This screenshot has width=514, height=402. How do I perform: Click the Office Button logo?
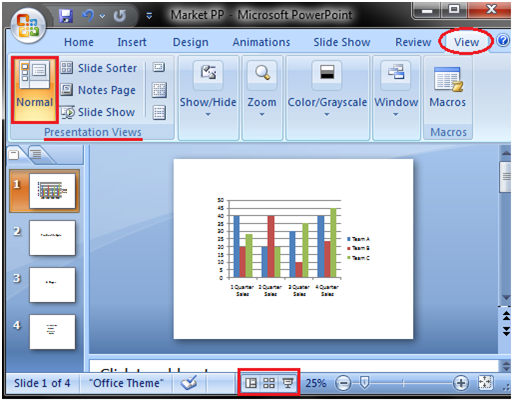point(28,26)
